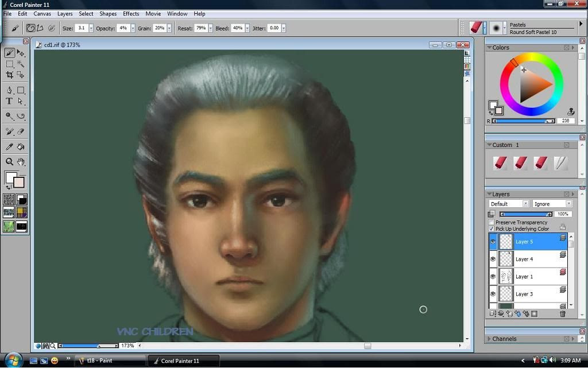Open the Select menu

tap(86, 13)
